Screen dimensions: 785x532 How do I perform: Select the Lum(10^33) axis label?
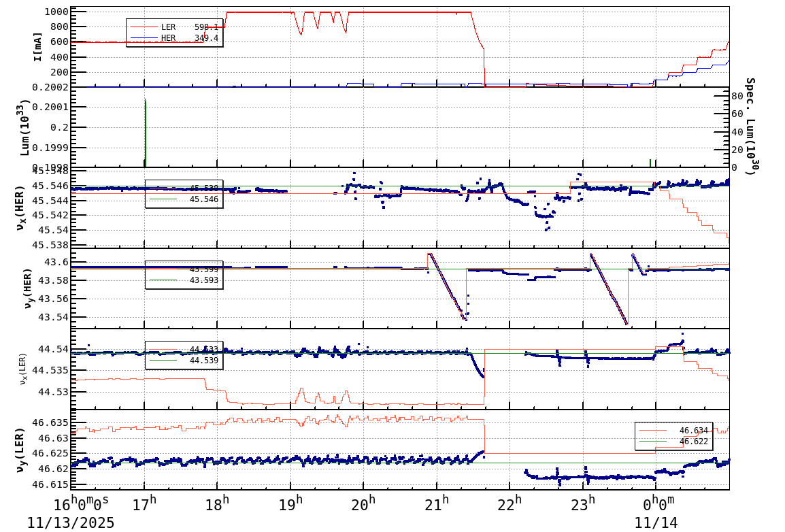(x=24, y=128)
